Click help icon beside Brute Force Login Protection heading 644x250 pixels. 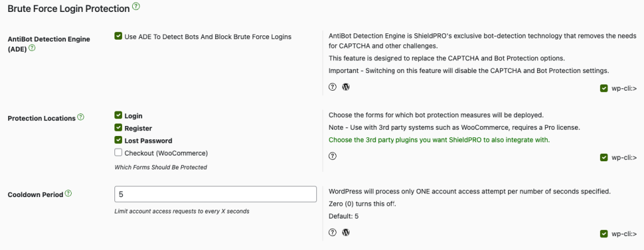pos(136,6)
